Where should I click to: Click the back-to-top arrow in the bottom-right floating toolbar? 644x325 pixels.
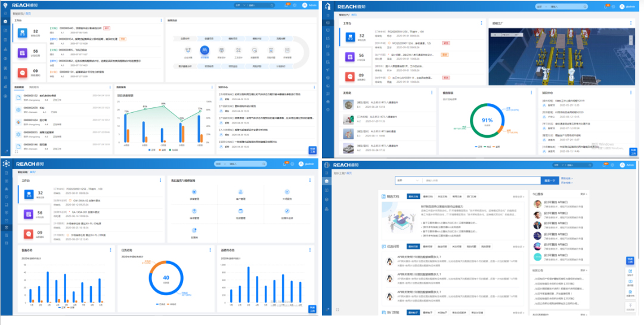click(x=630, y=308)
